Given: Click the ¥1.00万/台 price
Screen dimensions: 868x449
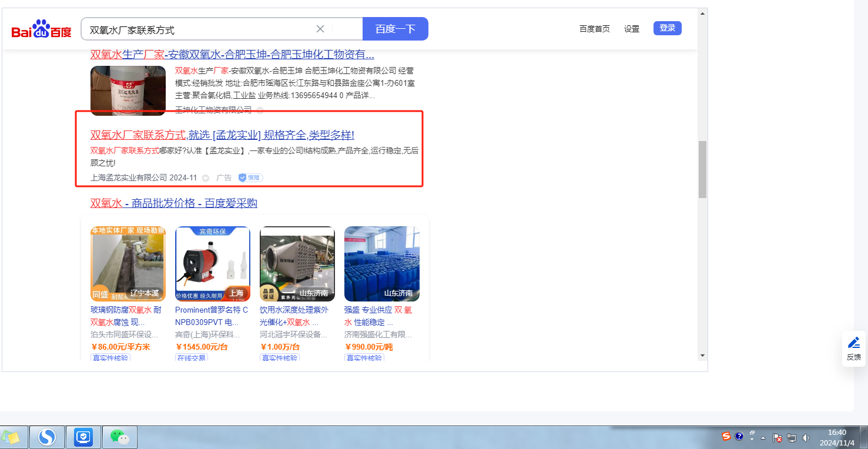Looking at the screenshot, I should point(281,347).
